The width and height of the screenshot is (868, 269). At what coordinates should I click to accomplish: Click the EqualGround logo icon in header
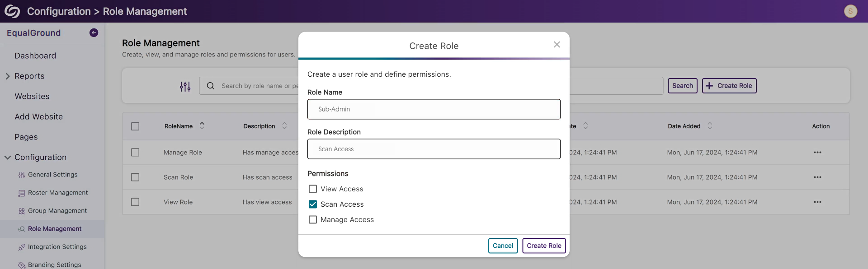tap(12, 11)
